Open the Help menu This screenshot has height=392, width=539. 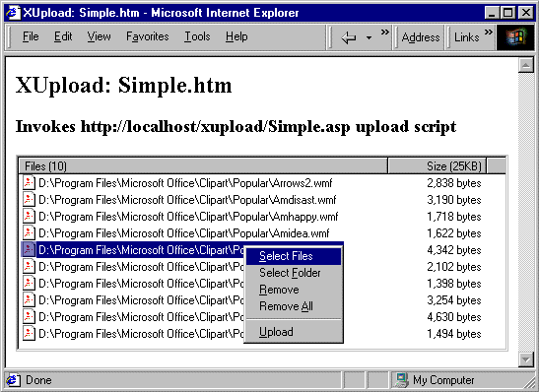click(x=236, y=36)
